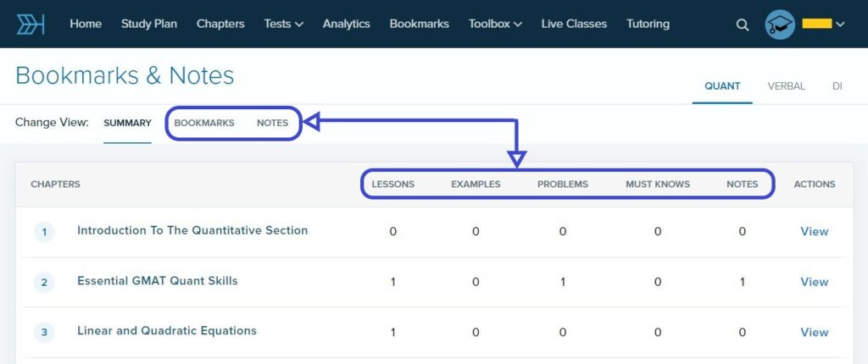Click the chapter 1 number badge

[44, 232]
